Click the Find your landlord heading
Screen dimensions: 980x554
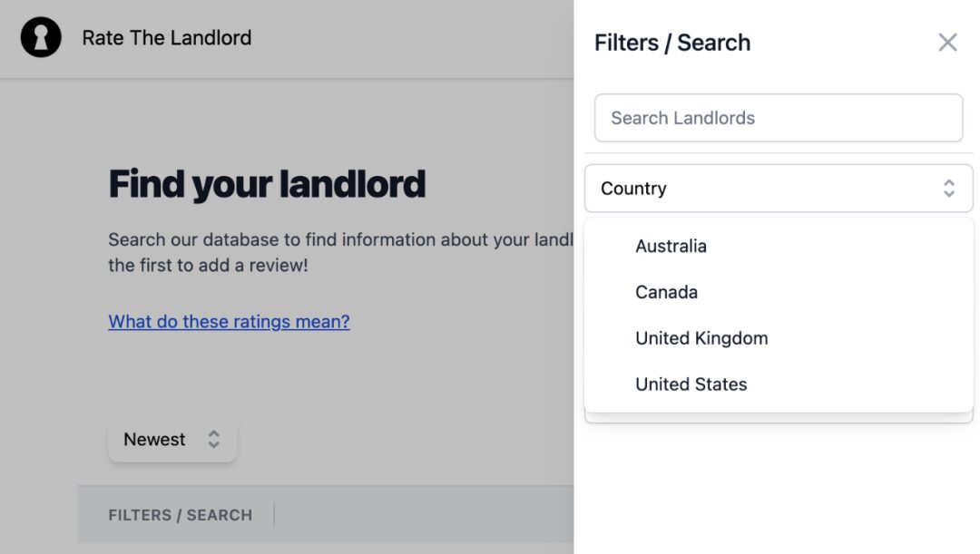pyautogui.click(x=267, y=184)
